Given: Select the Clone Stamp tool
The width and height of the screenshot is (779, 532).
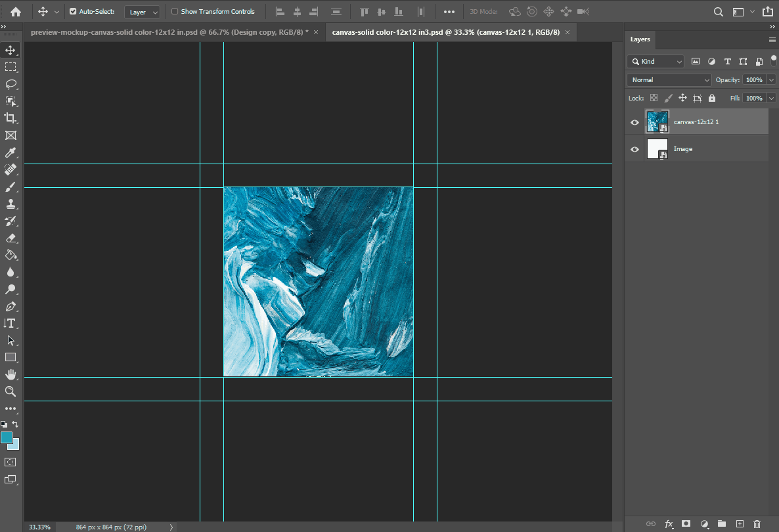Looking at the screenshot, I should coord(11,204).
